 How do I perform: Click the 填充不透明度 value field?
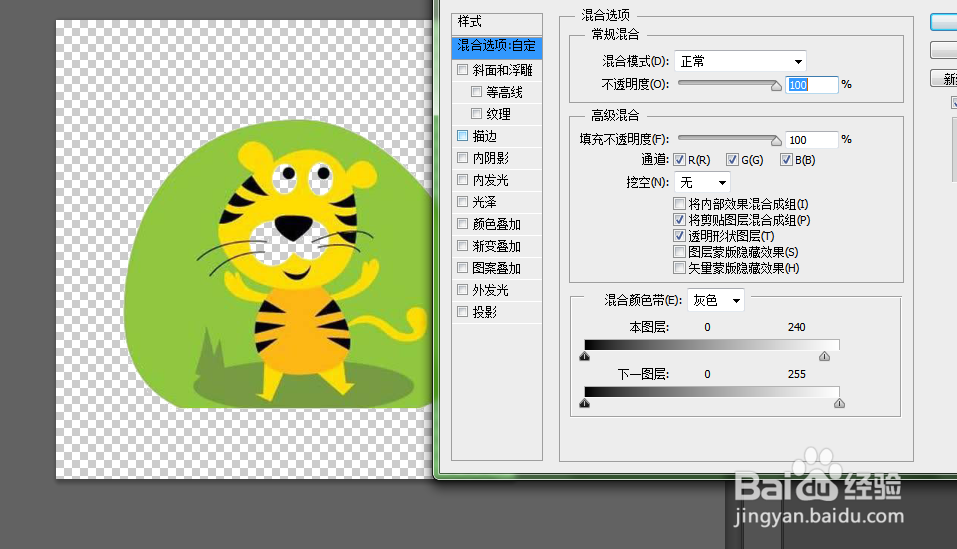[x=812, y=140]
